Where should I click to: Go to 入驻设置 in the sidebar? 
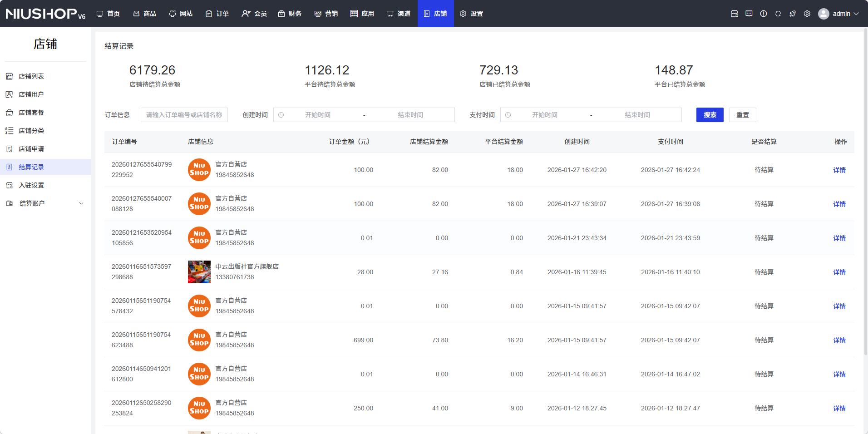[x=31, y=185]
